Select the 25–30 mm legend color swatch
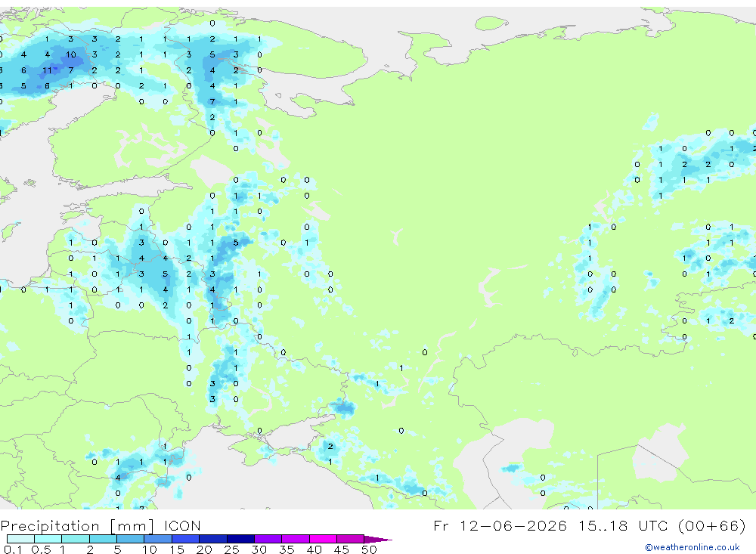 coord(240,539)
